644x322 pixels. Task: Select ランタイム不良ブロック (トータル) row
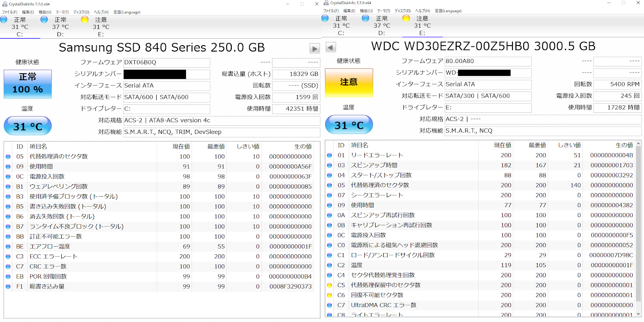tap(162, 226)
